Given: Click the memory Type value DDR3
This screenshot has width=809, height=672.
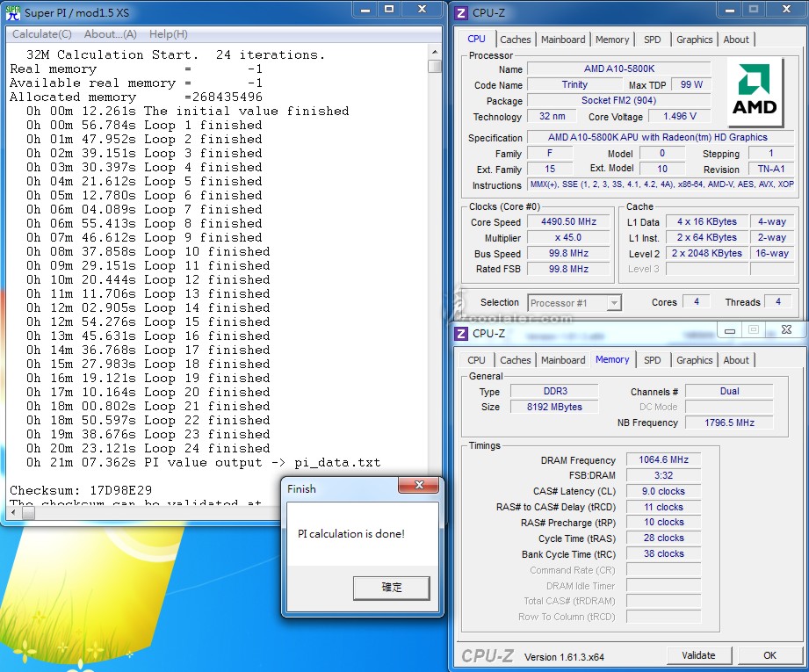Looking at the screenshot, I should coord(554,391).
